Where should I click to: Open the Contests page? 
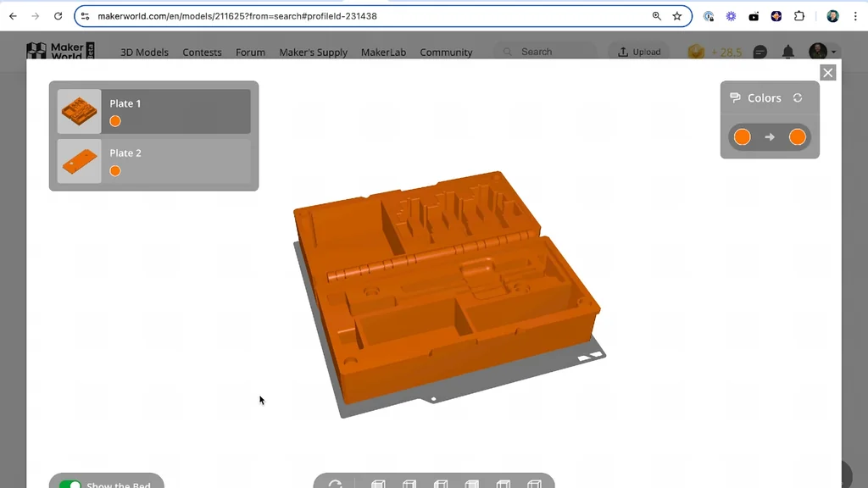click(202, 52)
